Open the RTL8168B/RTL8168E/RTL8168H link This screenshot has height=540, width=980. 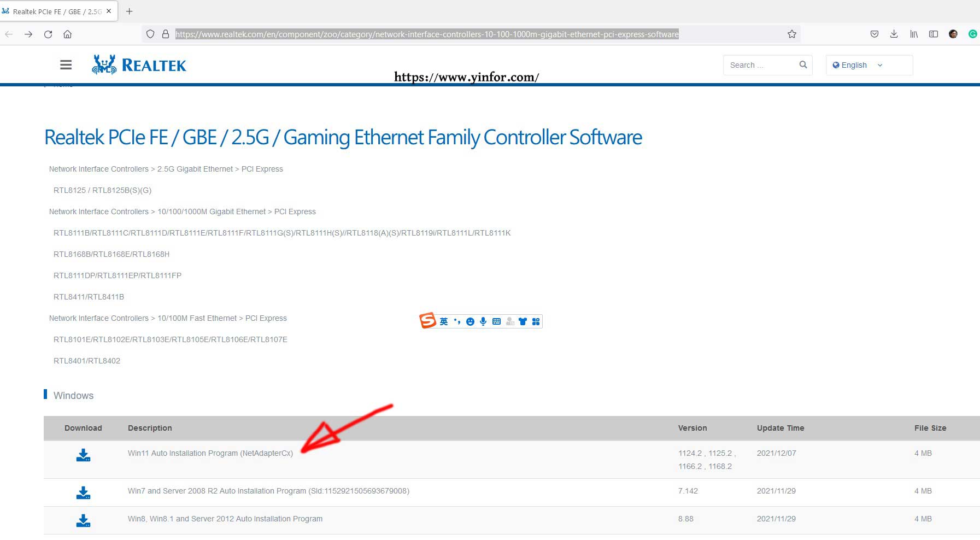pyautogui.click(x=112, y=254)
